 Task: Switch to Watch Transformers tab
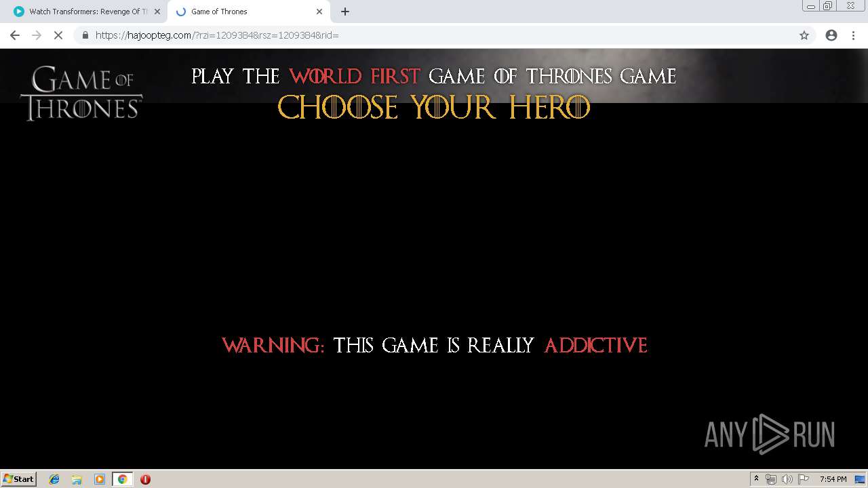(85, 12)
